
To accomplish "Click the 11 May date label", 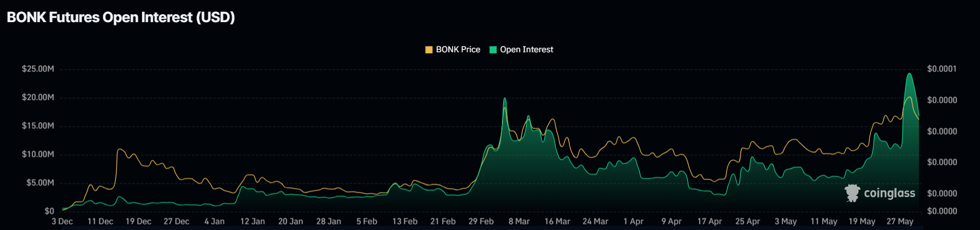I will 824,221.
